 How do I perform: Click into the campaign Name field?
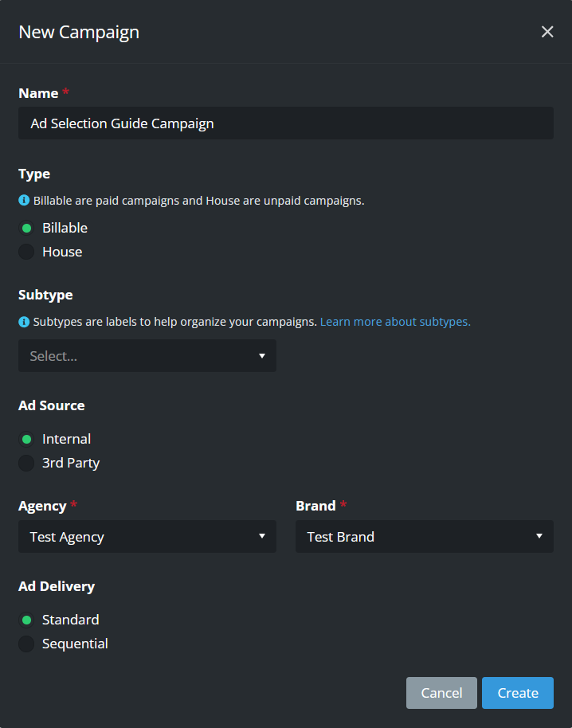[x=286, y=123]
